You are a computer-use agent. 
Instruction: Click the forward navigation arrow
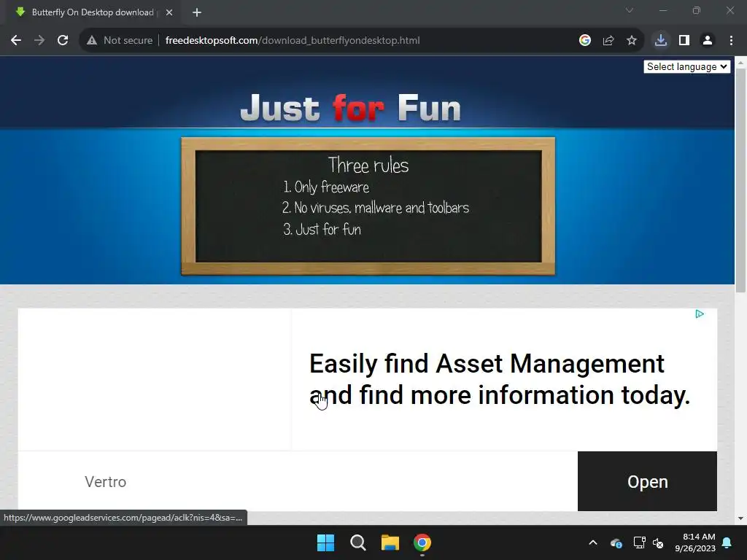click(39, 41)
